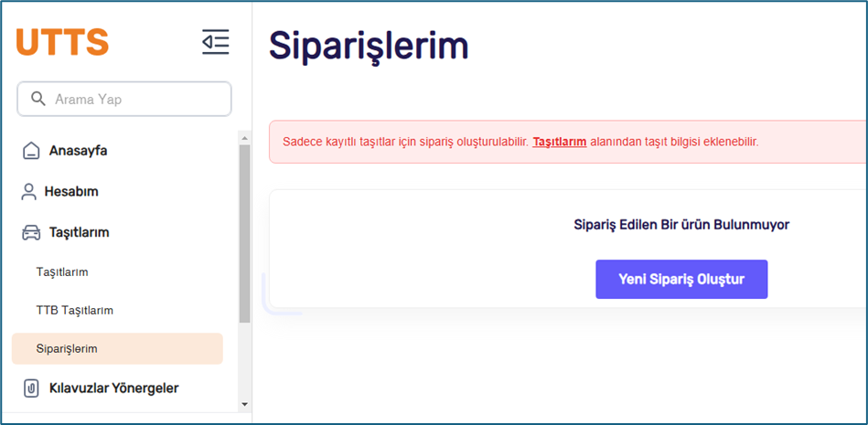Select the Taşıtlarım submenu entry
This screenshot has height=425, width=868.
pyautogui.click(x=62, y=272)
